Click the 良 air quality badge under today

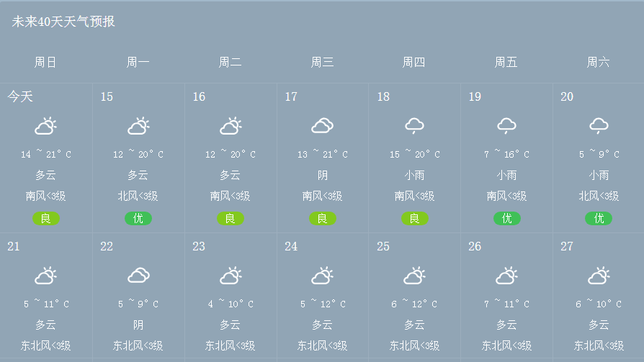click(45, 218)
